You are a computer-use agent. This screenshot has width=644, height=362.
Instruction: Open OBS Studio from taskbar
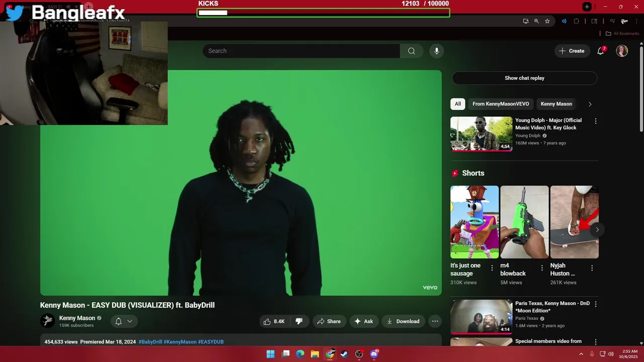[x=359, y=354]
